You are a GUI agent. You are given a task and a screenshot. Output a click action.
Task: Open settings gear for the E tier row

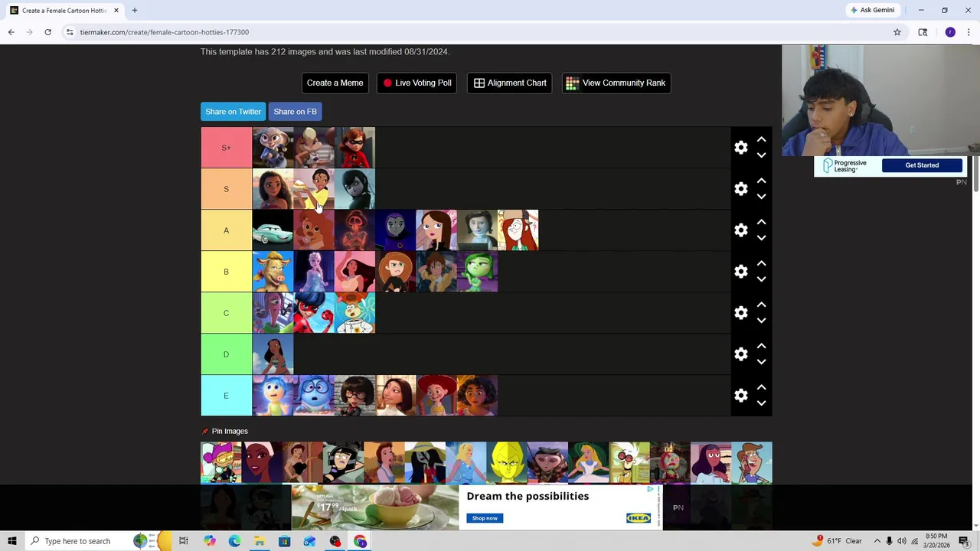(740, 396)
